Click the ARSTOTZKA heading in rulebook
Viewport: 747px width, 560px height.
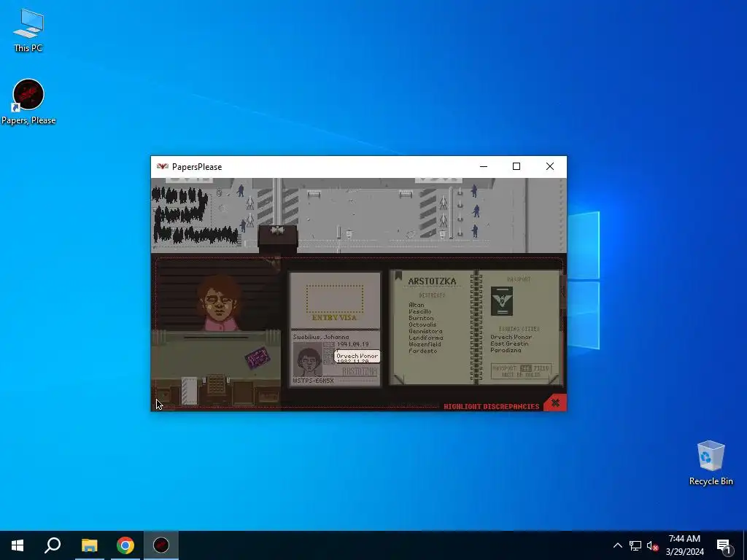click(x=432, y=281)
